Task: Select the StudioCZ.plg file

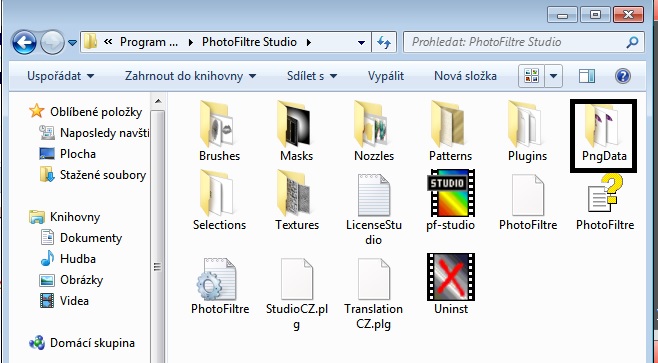Action: (297, 294)
